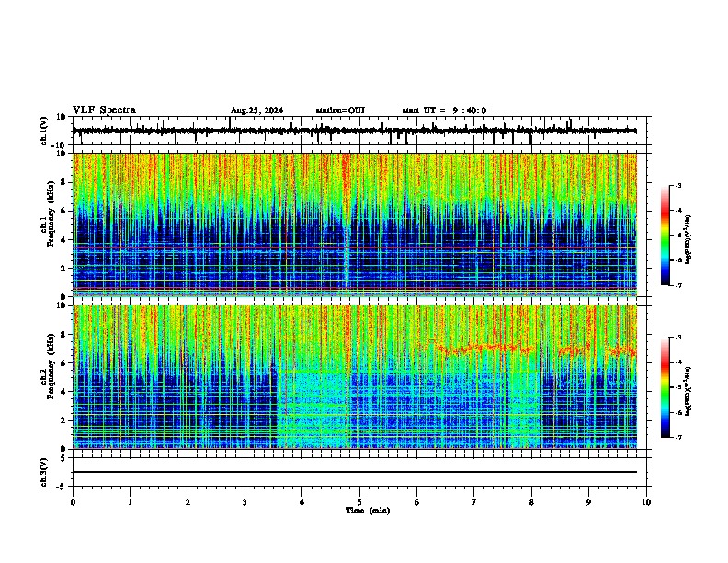
Task: Click the cyan noise block in ch.2 spectrogram
Action: pyautogui.click(x=313, y=408)
